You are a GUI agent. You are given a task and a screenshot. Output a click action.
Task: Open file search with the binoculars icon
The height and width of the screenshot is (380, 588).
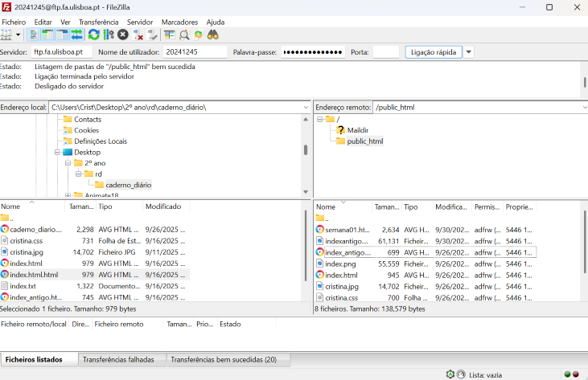coord(214,35)
